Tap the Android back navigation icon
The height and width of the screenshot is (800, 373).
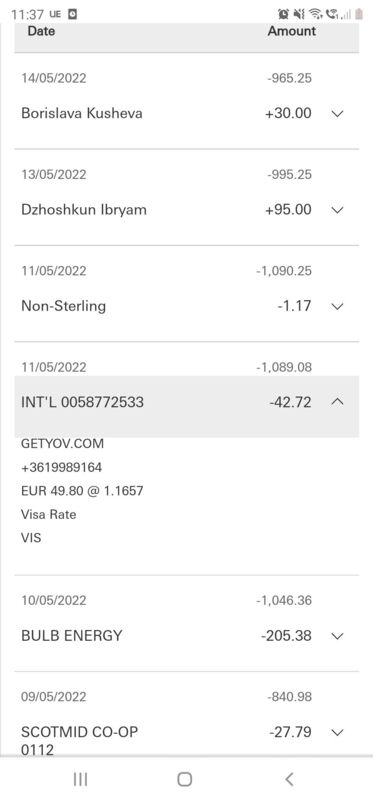point(289,779)
